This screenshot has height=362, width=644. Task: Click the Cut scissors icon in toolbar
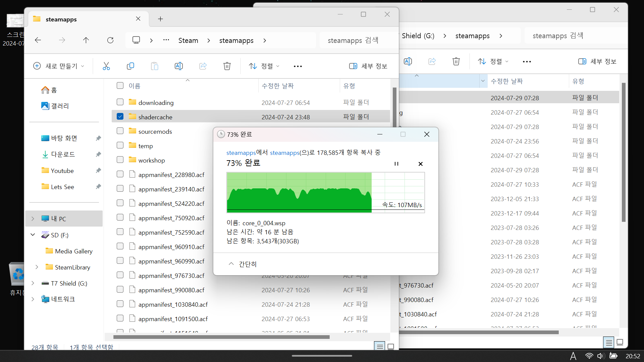coord(106,66)
